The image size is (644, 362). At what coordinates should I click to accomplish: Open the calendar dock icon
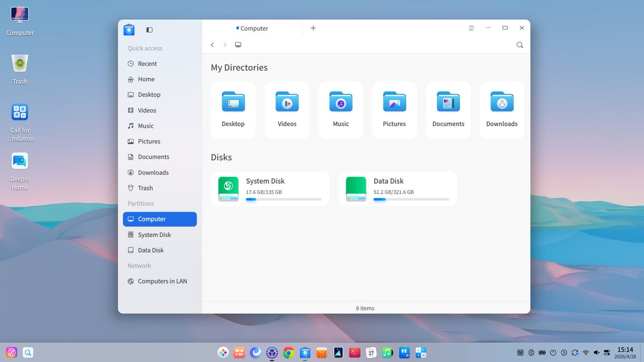[x=371, y=352]
